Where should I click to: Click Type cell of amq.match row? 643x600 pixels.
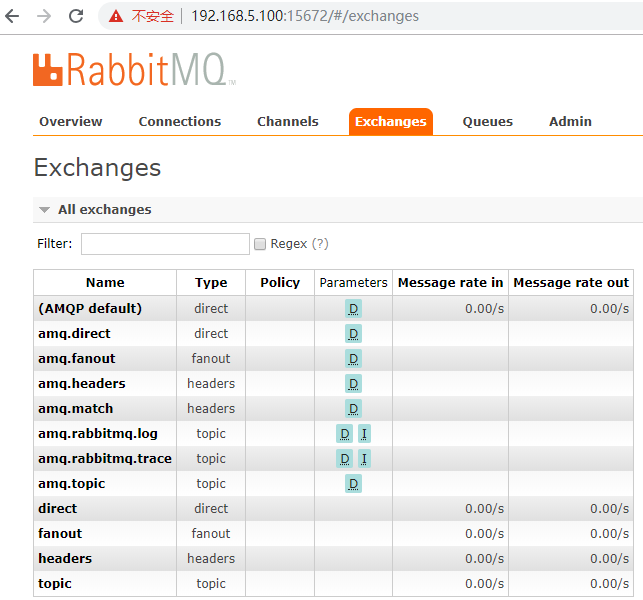(211, 409)
